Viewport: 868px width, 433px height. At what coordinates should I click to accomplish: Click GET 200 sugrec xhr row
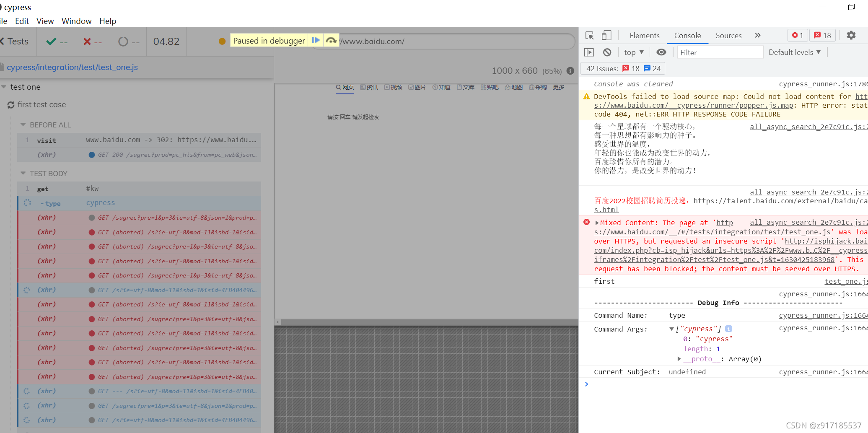(139, 155)
